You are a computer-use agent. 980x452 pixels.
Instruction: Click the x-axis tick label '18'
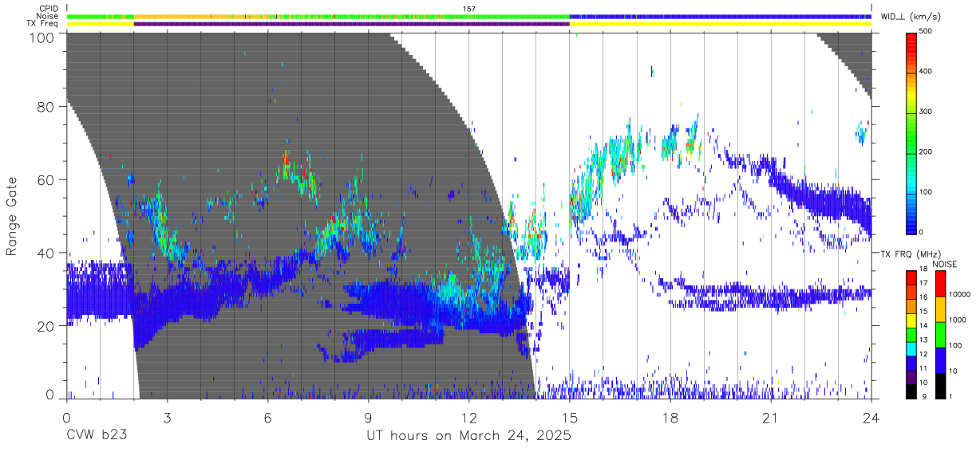click(x=670, y=418)
